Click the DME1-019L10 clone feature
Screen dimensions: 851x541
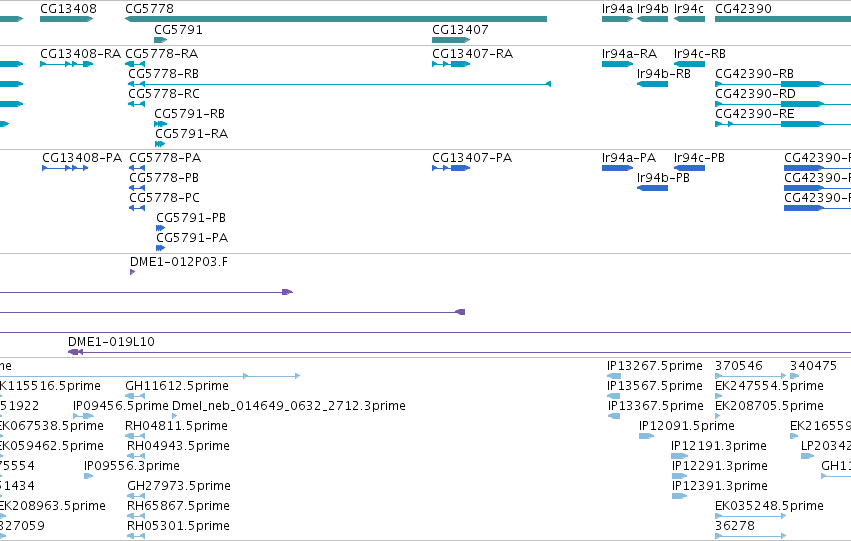click(459, 352)
